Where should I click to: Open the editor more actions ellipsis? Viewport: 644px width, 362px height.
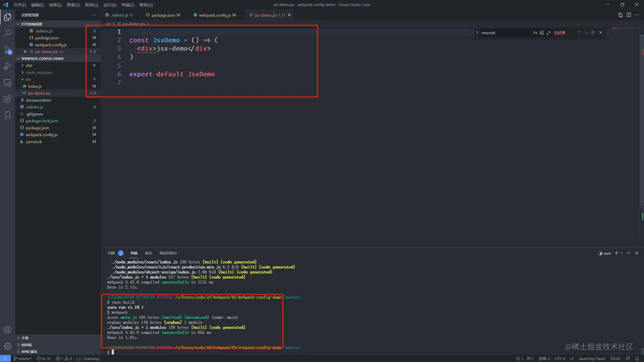(x=637, y=15)
